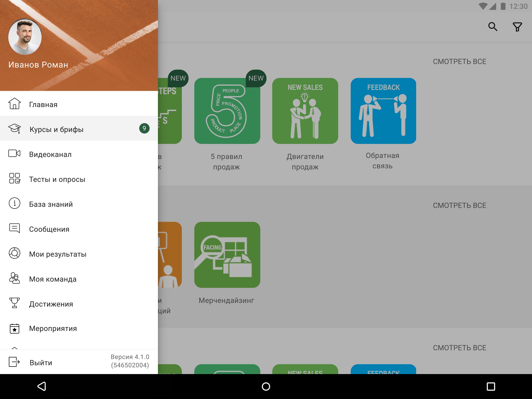Click the search magnifier icon

pos(492,26)
